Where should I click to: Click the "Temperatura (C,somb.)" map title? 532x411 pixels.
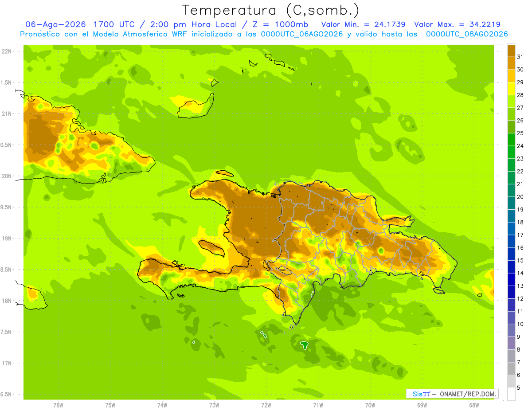click(271, 10)
